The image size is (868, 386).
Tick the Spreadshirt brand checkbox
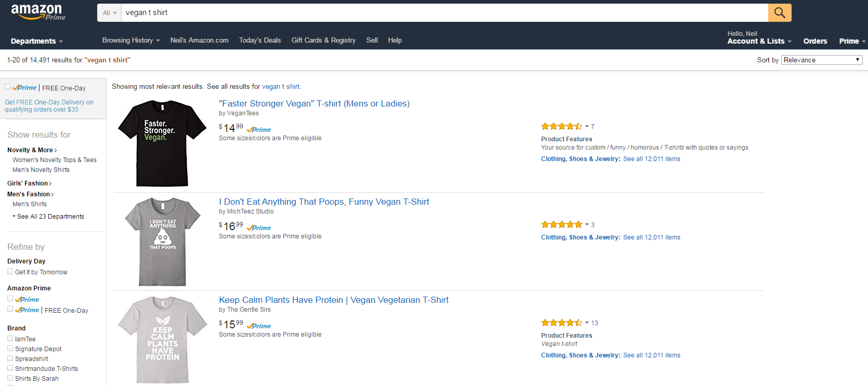[x=10, y=358]
